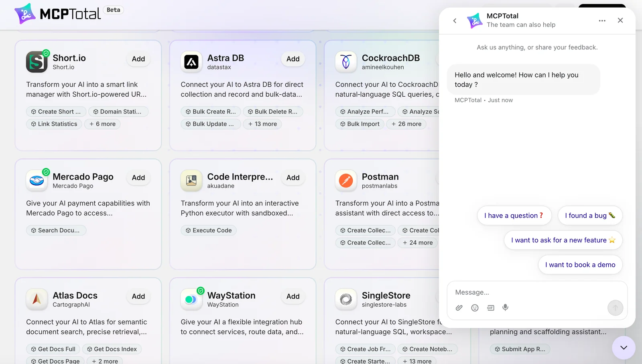The height and width of the screenshot is (364, 642).
Task: Choose "I want to book a demo"
Action: [580, 265]
